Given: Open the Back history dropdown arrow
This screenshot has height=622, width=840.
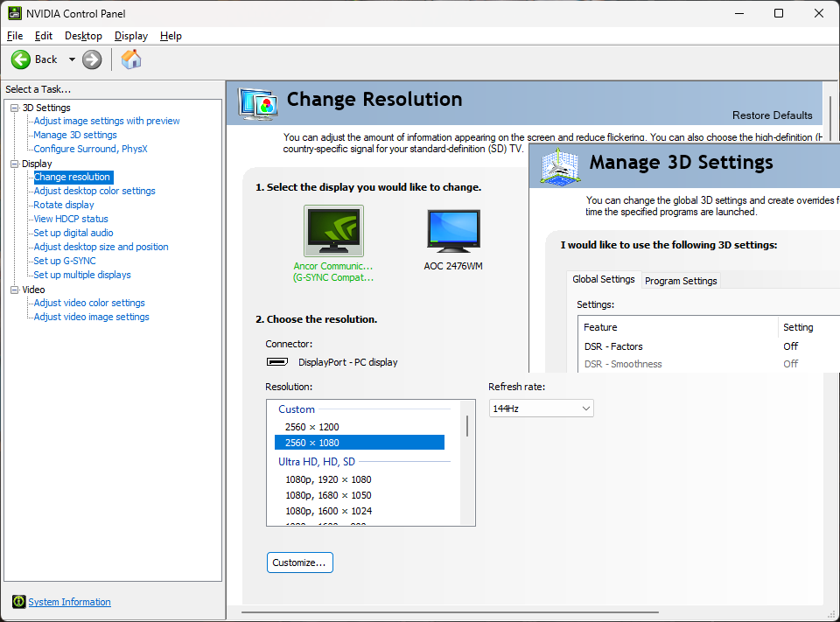Looking at the screenshot, I should coord(72,59).
